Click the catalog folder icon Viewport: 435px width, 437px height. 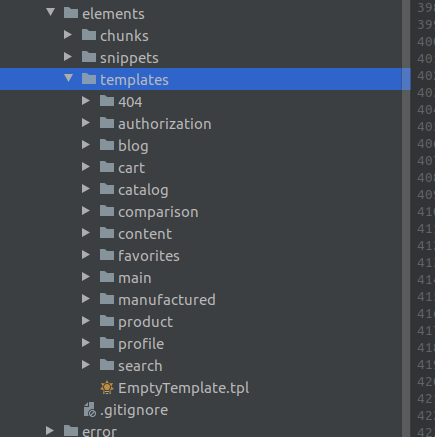pyautogui.click(x=107, y=189)
